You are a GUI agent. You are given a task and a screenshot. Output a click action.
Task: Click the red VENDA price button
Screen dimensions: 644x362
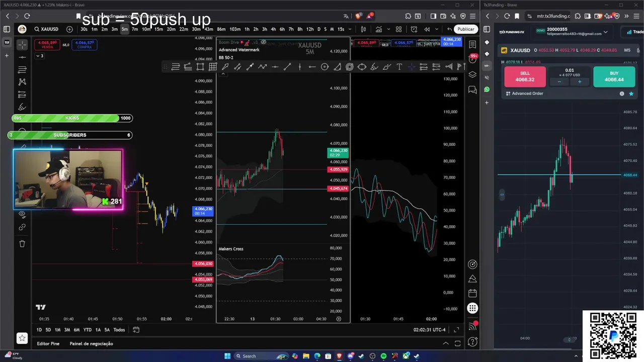[47, 45]
